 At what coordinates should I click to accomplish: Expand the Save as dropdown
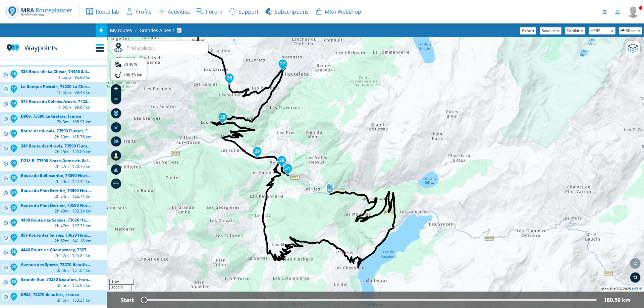(550, 31)
